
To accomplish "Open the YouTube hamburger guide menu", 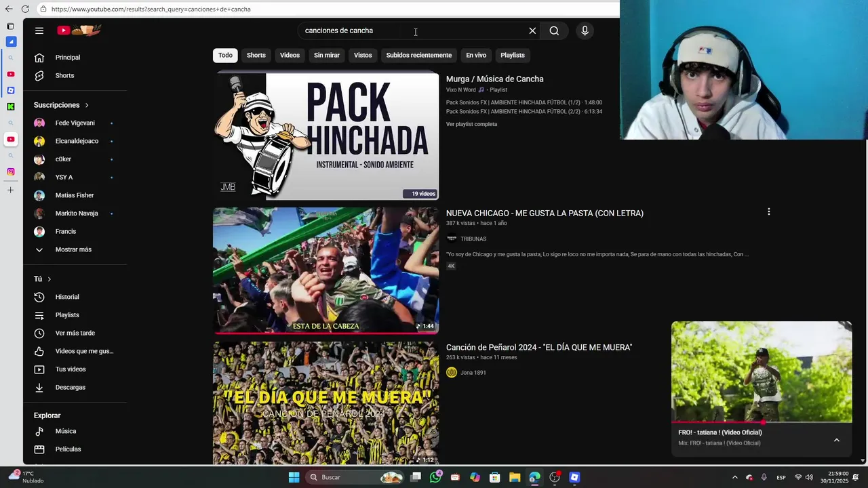I will 39,30.
